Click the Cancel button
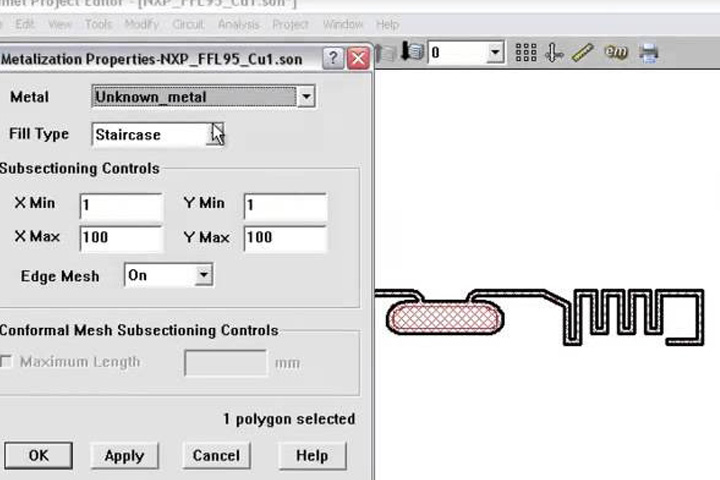The height and width of the screenshot is (480, 720). (216, 455)
